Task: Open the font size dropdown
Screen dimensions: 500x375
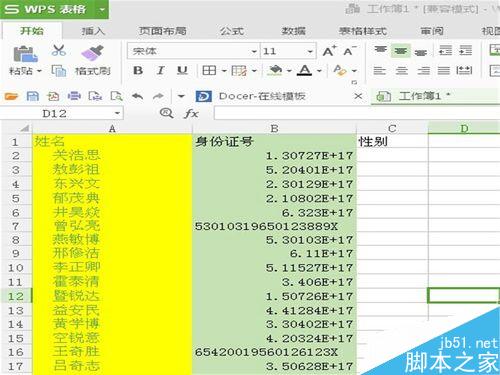Action: point(310,51)
